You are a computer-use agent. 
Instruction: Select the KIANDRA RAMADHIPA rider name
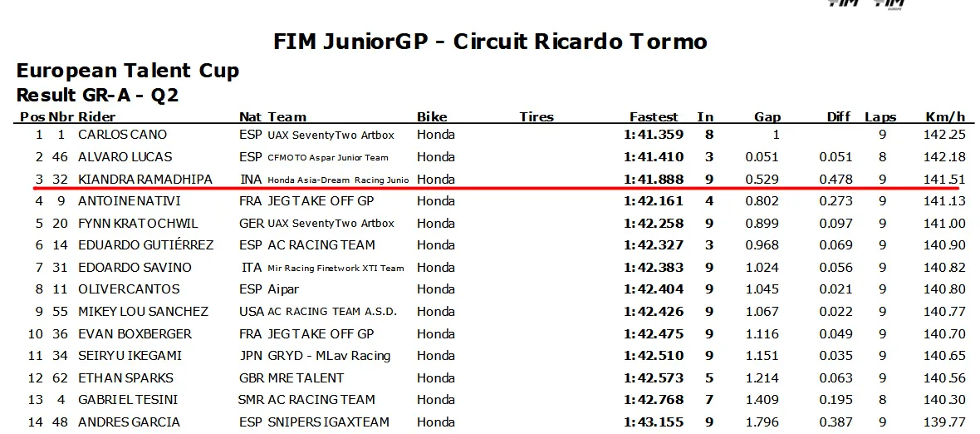145,180
